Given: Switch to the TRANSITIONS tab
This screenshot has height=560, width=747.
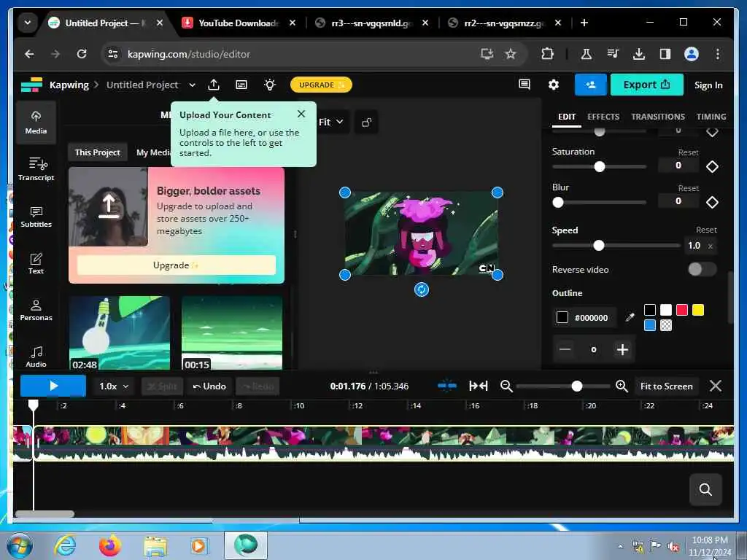Looking at the screenshot, I should pyautogui.click(x=658, y=117).
